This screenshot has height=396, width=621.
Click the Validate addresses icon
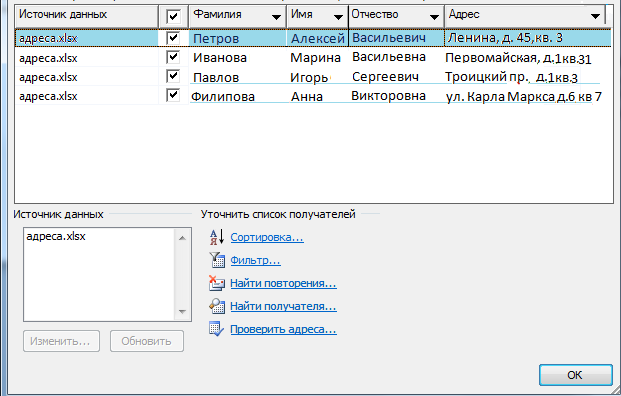click(217, 329)
